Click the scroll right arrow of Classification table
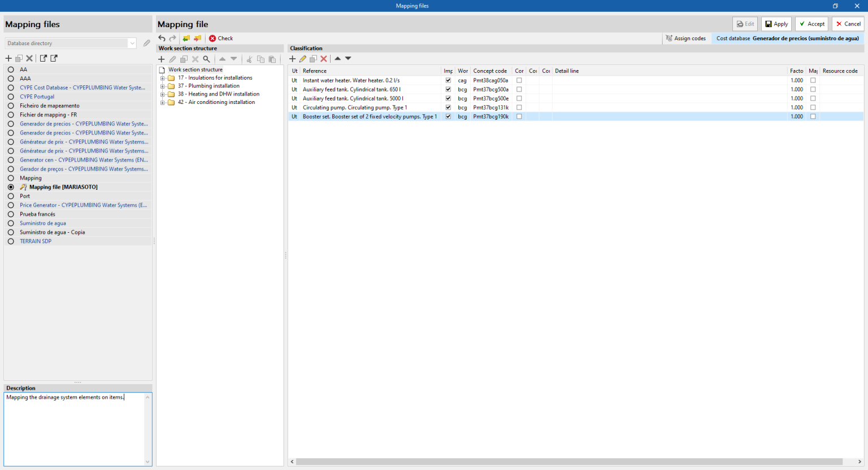Screen dimensions: 868x470 (x=860, y=462)
